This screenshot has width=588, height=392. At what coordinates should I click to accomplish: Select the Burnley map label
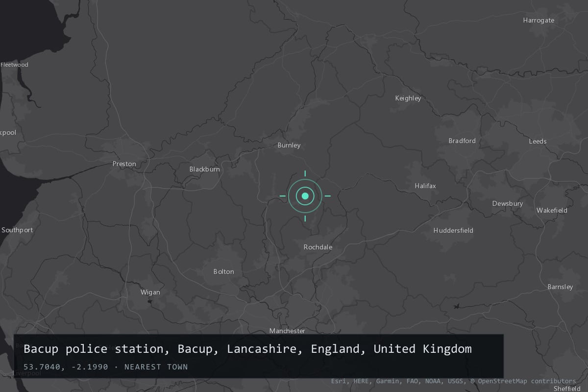pos(289,145)
